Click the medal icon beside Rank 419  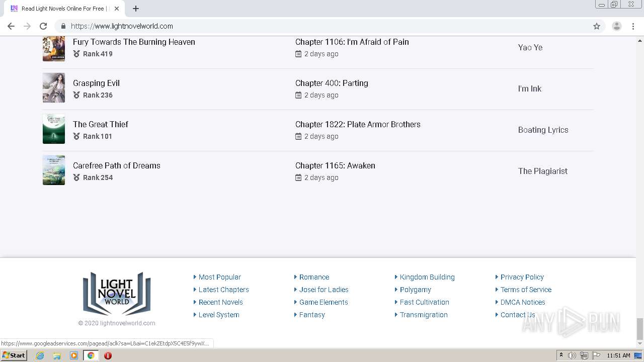point(76,54)
